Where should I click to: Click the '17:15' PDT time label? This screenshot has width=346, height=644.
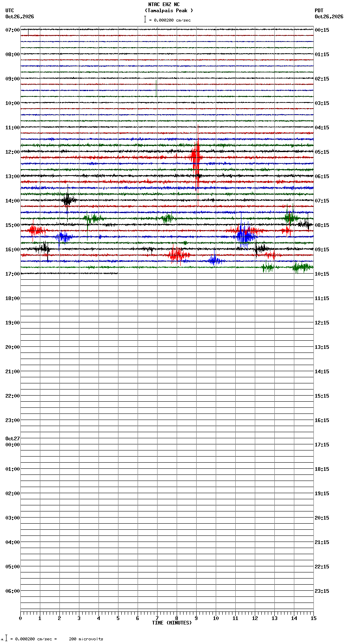click(322, 445)
